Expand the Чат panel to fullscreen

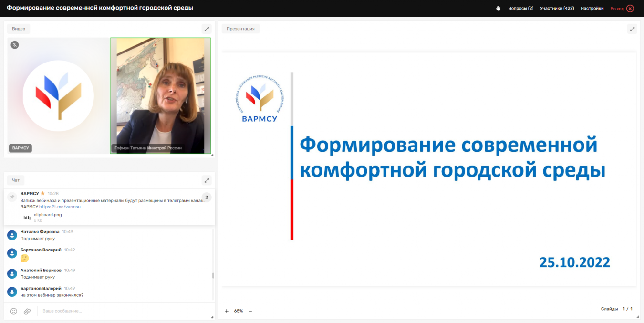(x=206, y=180)
